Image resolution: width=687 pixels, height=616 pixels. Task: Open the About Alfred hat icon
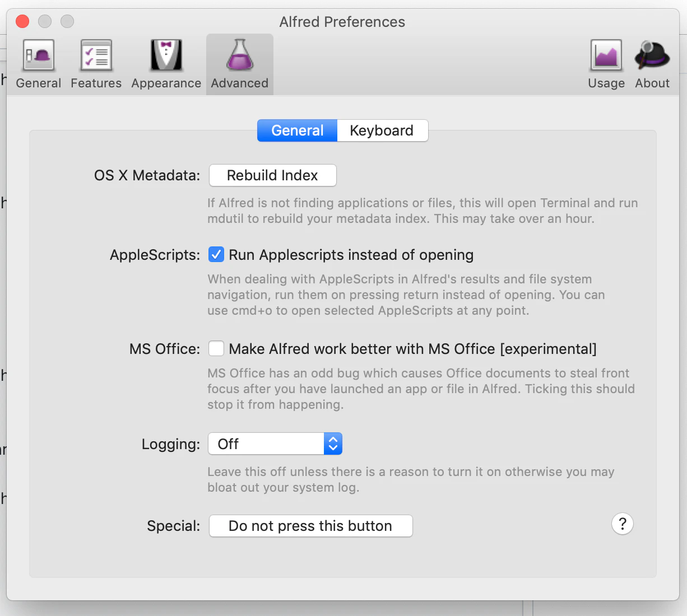coord(652,64)
